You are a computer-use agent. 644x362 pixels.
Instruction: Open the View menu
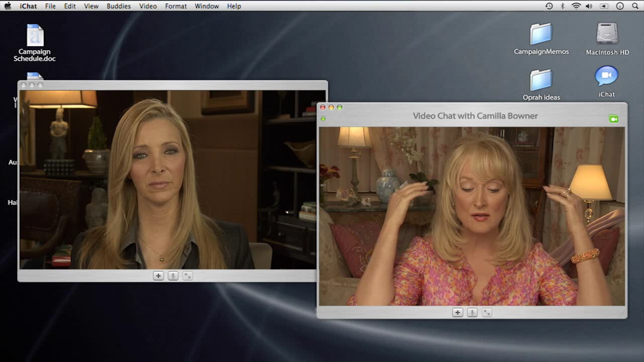[91, 6]
